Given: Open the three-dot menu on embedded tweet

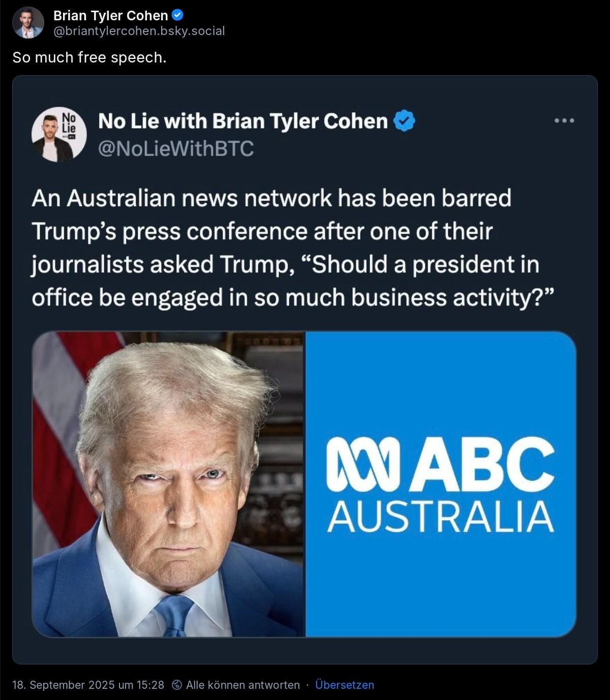Looking at the screenshot, I should click(564, 121).
